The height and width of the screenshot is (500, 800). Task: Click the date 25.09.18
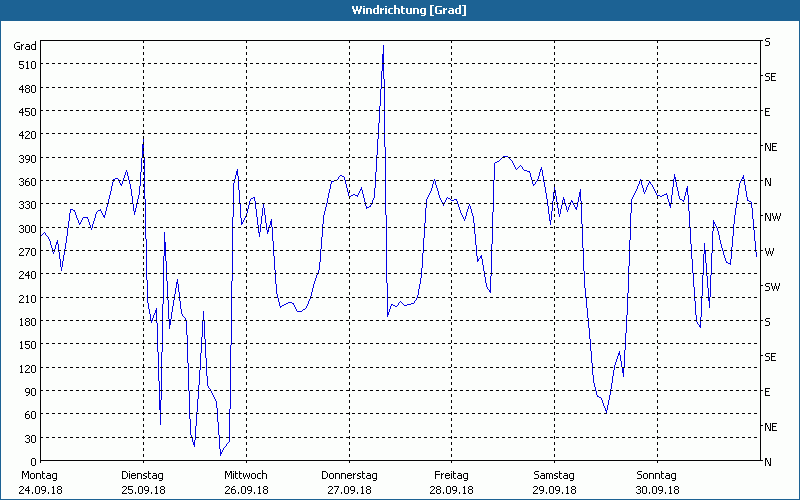[x=143, y=490]
